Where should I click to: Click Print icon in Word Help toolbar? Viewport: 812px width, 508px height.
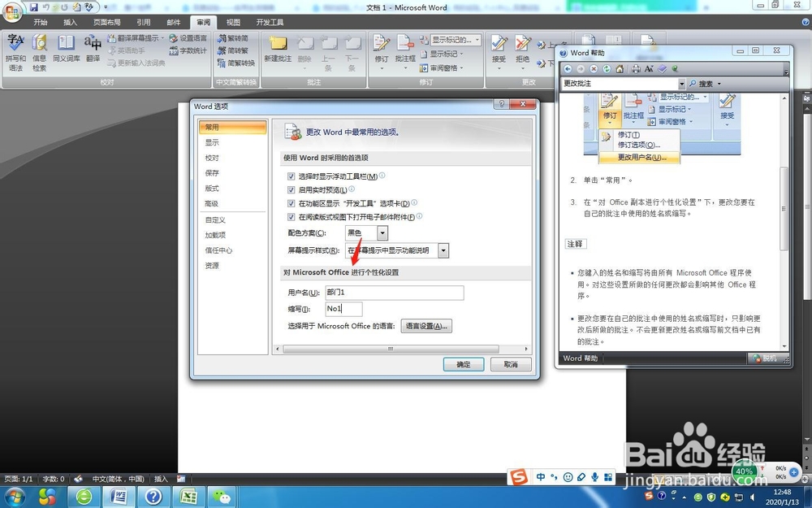click(x=636, y=69)
